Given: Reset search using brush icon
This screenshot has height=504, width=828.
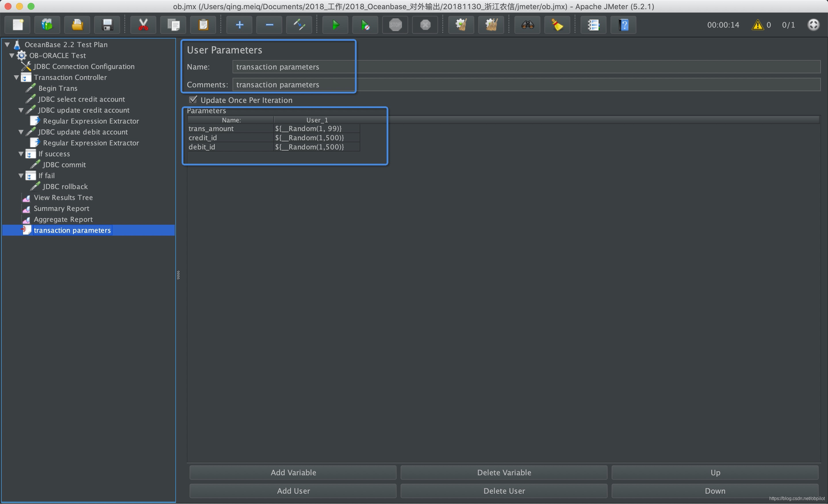Looking at the screenshot, I should click(557, 25).
